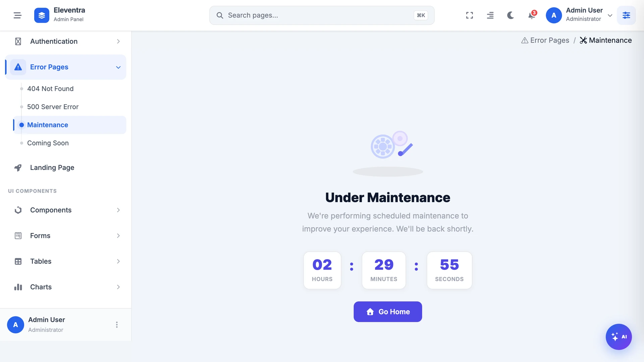Click the right-aligned lines layout icon
Image resolution: width=644 pixels, height=362 pixels.
click(x=490, y=15)
